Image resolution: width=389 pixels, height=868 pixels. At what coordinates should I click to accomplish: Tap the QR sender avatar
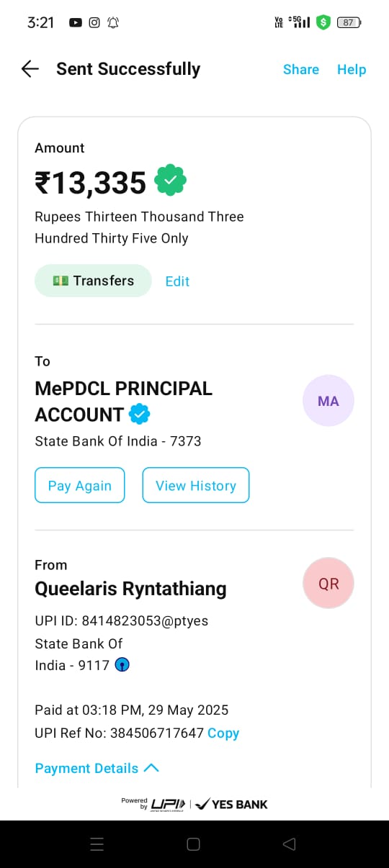click(x=328, y=583)
